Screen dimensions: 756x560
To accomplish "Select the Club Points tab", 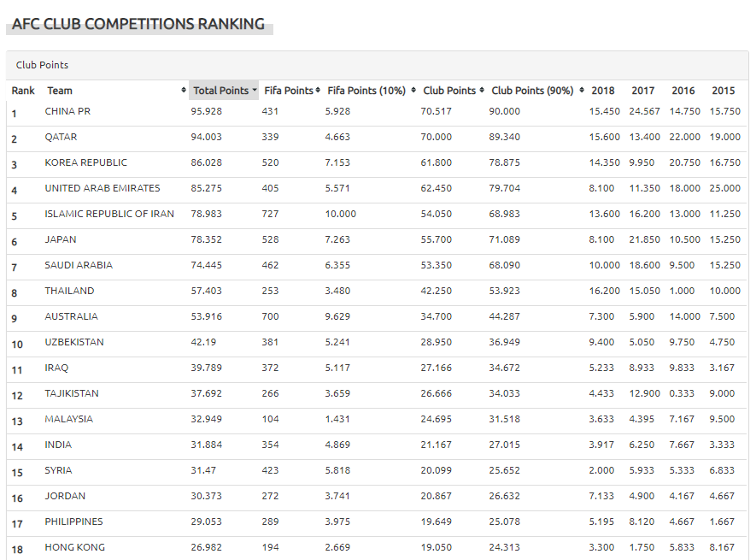I will [42, 65].
